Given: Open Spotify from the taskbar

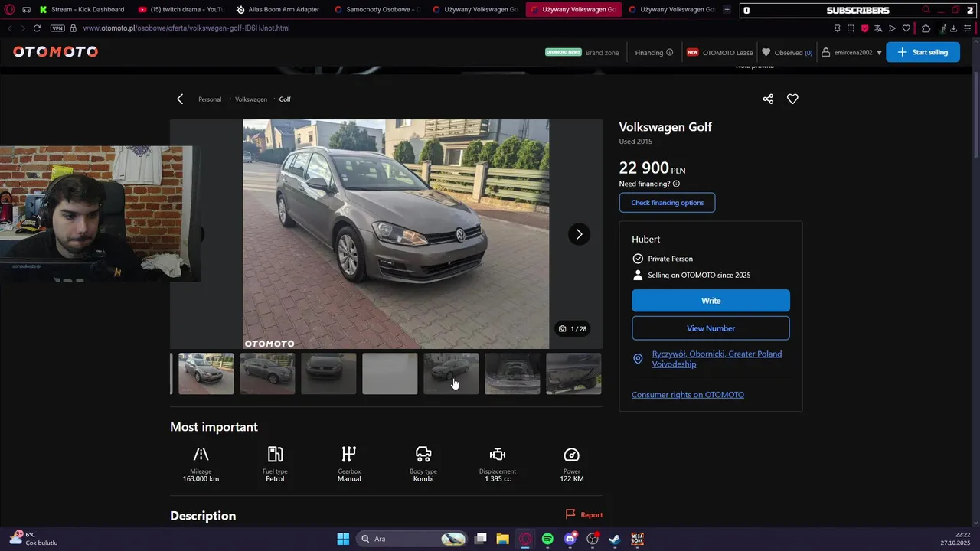Looking at the screenshot, I should (x=547, y=539).
